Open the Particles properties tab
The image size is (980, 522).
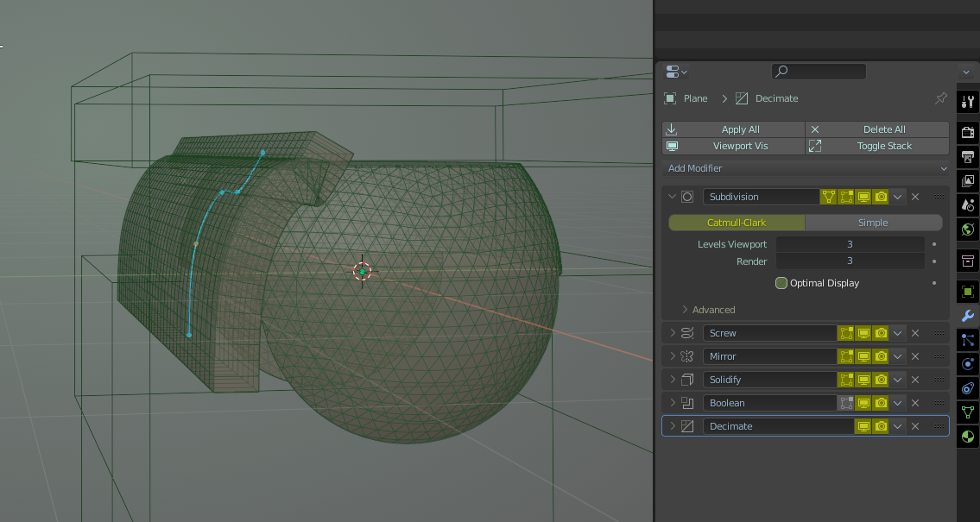point(968,340)
